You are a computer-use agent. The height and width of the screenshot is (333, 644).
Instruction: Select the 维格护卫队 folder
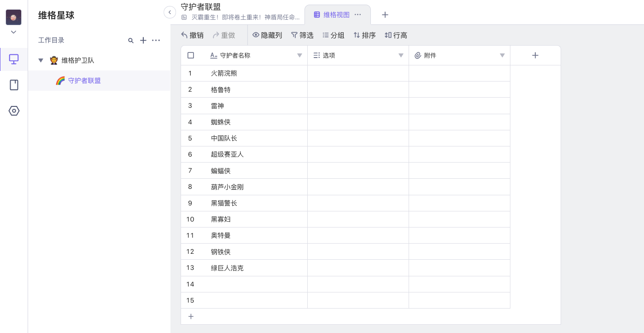coord(99,60)
